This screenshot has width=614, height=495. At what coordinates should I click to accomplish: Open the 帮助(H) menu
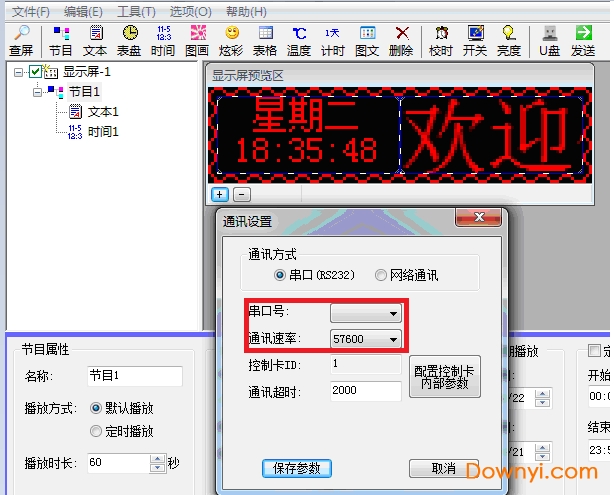tap(246, 12)
